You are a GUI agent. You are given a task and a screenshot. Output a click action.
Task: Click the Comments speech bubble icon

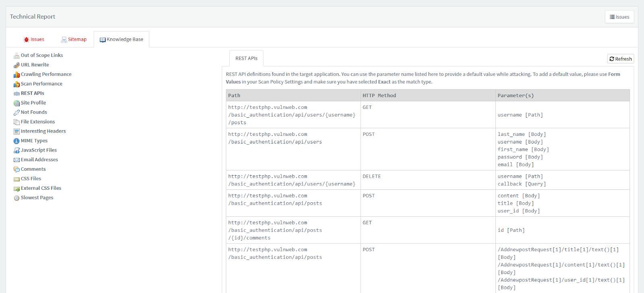click(17, 169)
